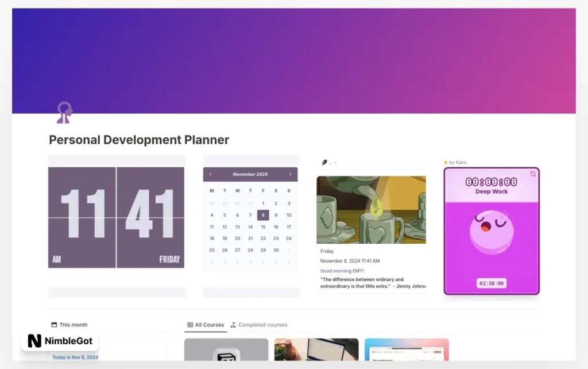Click the head silhouette page icon
588x369 pixels.
(x=64, y=112)
